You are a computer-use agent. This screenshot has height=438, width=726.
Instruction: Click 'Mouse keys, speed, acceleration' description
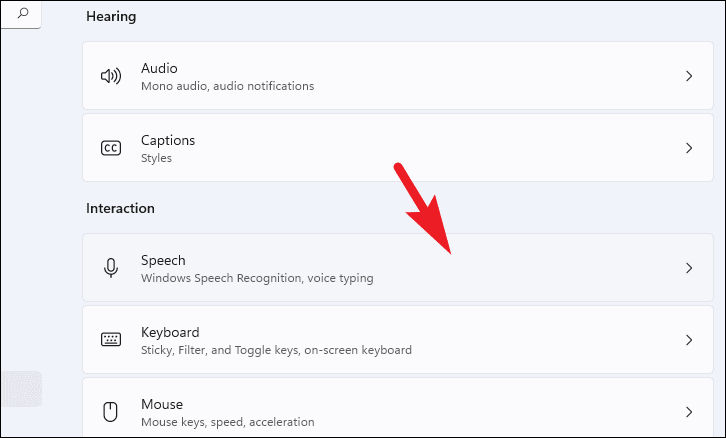point(227,422)
